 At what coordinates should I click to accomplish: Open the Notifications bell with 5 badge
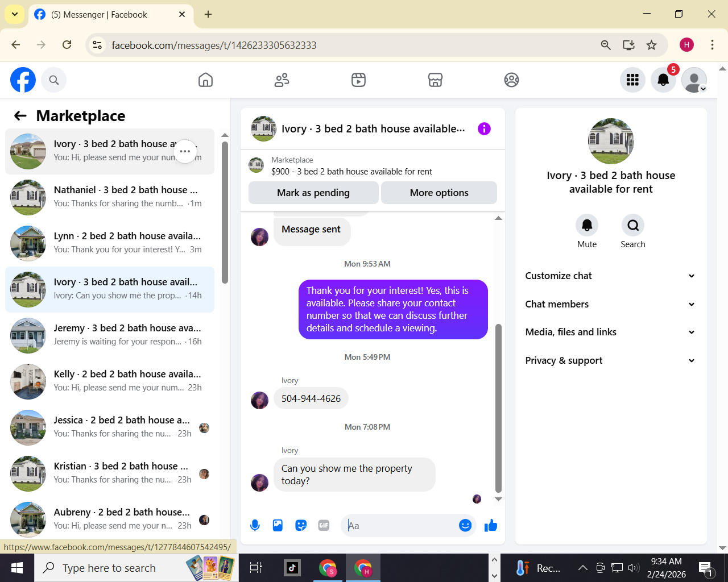click(663, 80)
